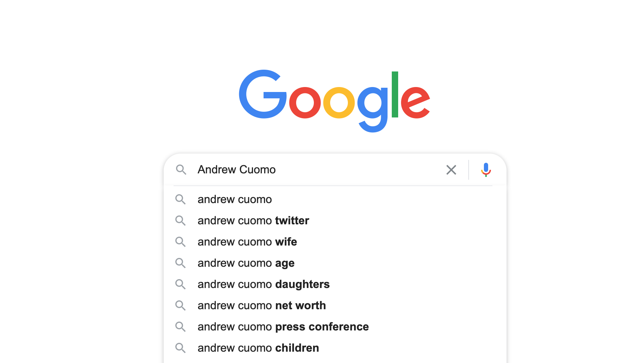Choose the 'andrew cuomo daughters' suggestion
The image size is (644, 363).
(264, 284)
